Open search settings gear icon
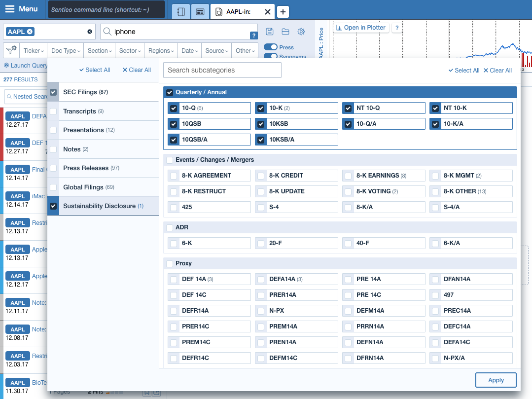Image resolution: width=532 pixels, height=399 pixels. pos(301,32)
